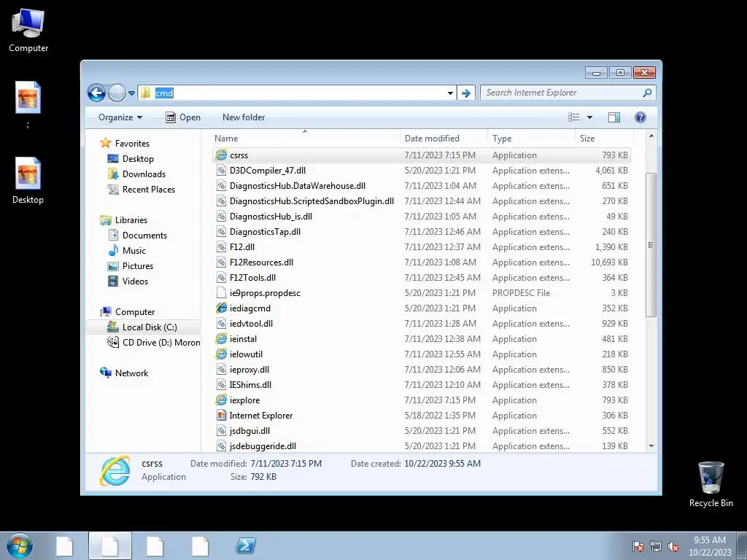The width and height of the screenshot is (747, 560).
Task: Click New folder button
Action: pyautogui.click(x=244, y=117)
